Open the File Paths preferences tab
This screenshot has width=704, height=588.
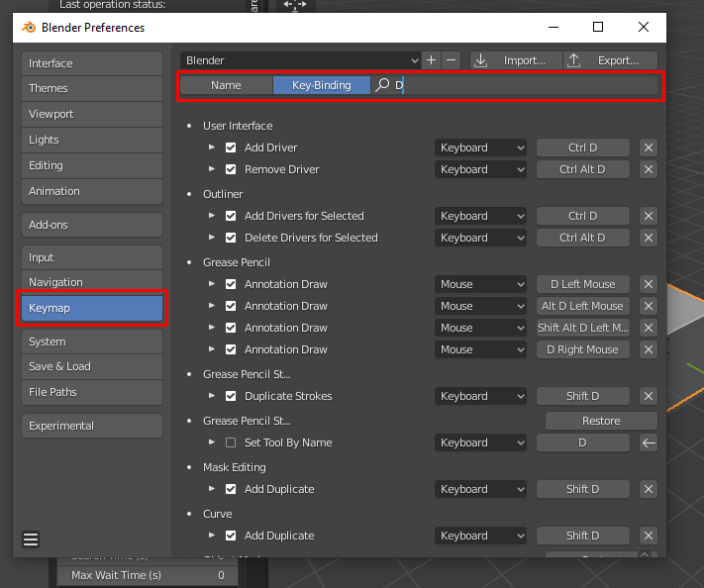[x=92, y=392]
